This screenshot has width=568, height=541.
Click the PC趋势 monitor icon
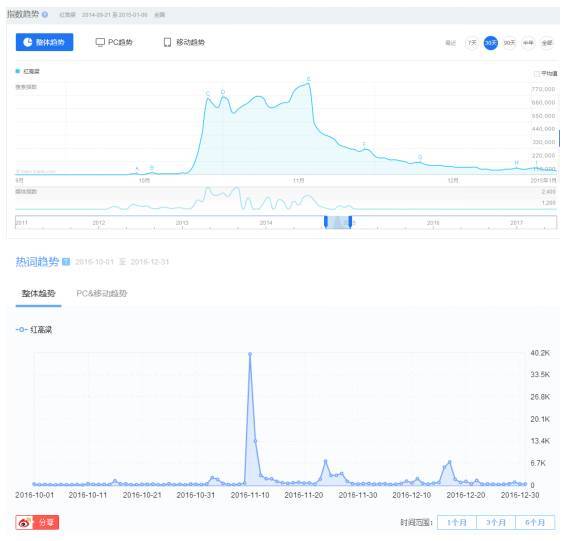(100, 42)
